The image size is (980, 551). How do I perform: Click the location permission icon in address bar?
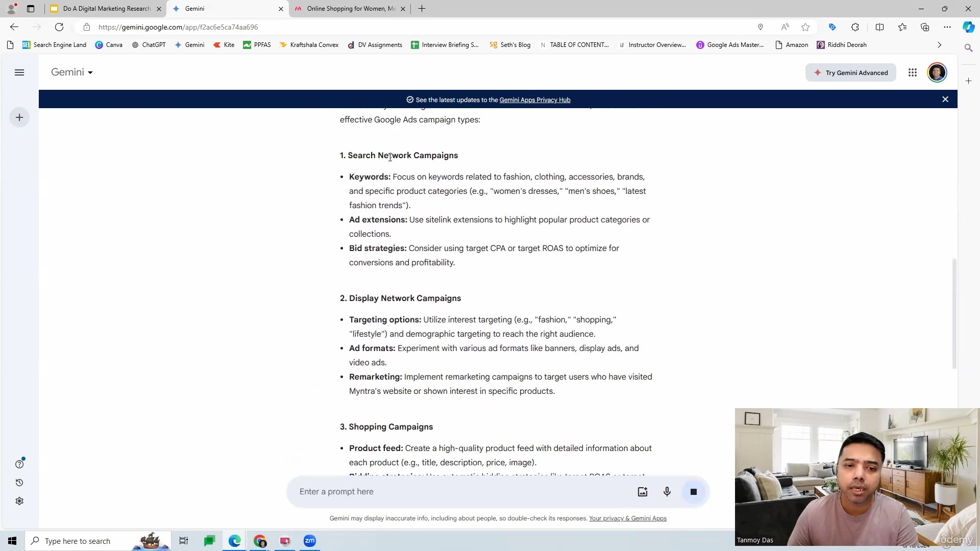[x=761, y=27]
